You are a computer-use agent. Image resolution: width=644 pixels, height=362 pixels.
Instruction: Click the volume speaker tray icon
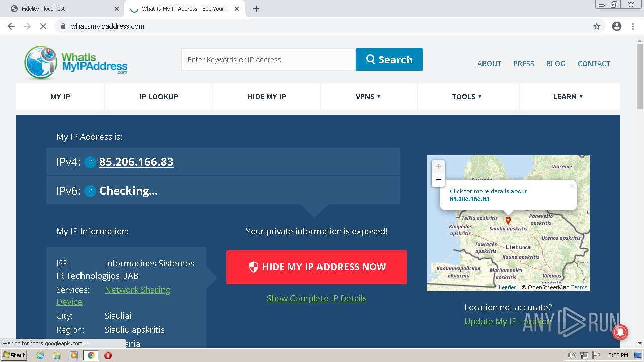tap(572, 355)
